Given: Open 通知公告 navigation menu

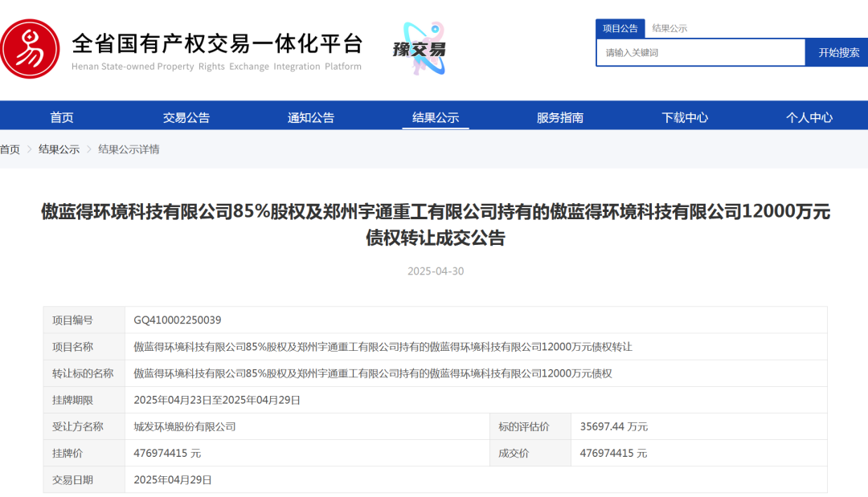Looking at the screenshot, I should point(311,117).
